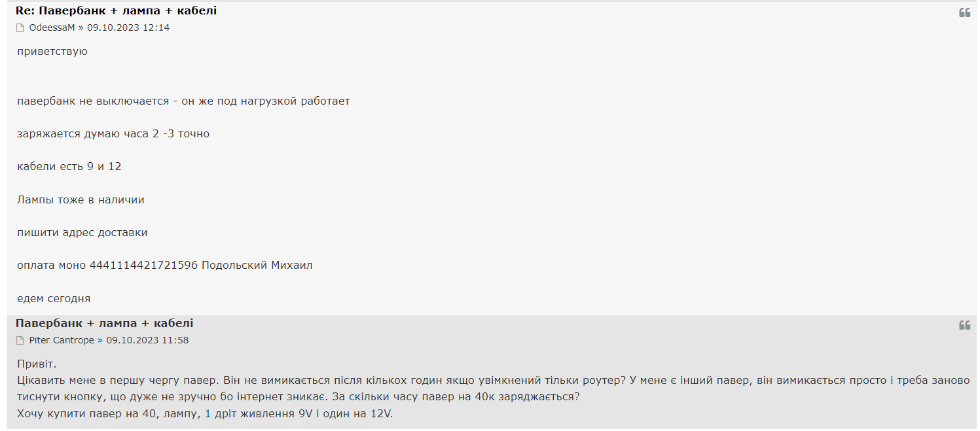Click the line 'Лампы тоже в наличии'
The width and height of the screenshot is (980, 431).
[x=81, y=199]
